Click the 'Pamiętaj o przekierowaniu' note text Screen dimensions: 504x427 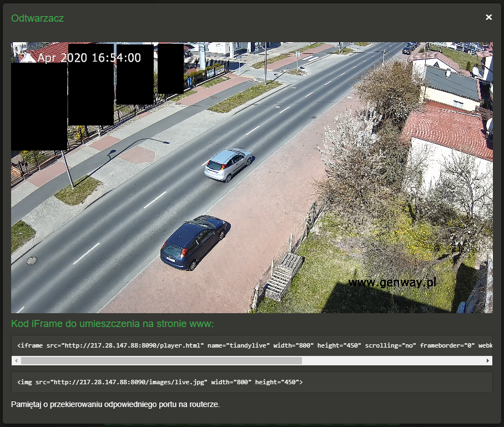[x=115, y=404]
